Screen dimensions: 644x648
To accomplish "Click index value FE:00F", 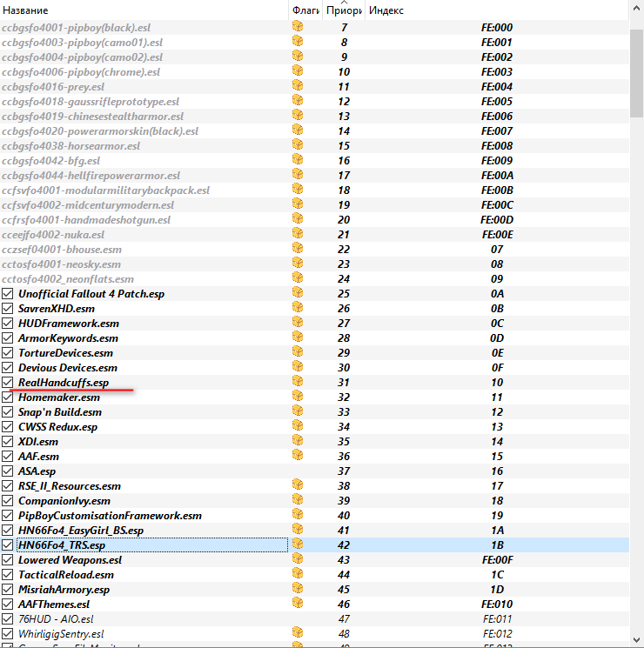I will coord(497,560).
